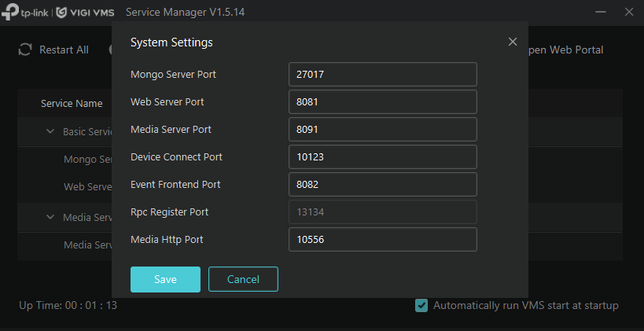Click the Web Server Port field
The height and width of the screenshot is (331, 644).
click(x=382, y=102)
